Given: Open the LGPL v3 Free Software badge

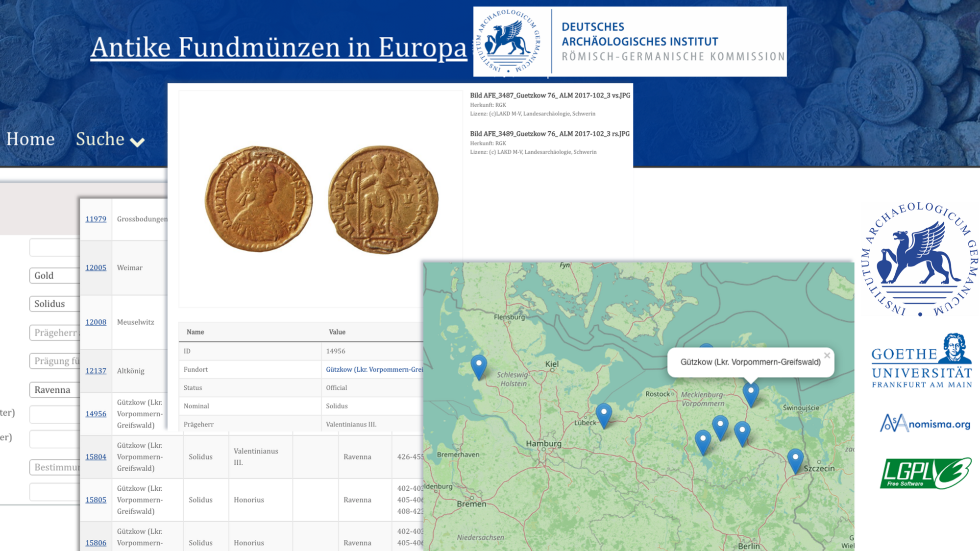Looking at the screenshot, I should (x=926, y=473).
